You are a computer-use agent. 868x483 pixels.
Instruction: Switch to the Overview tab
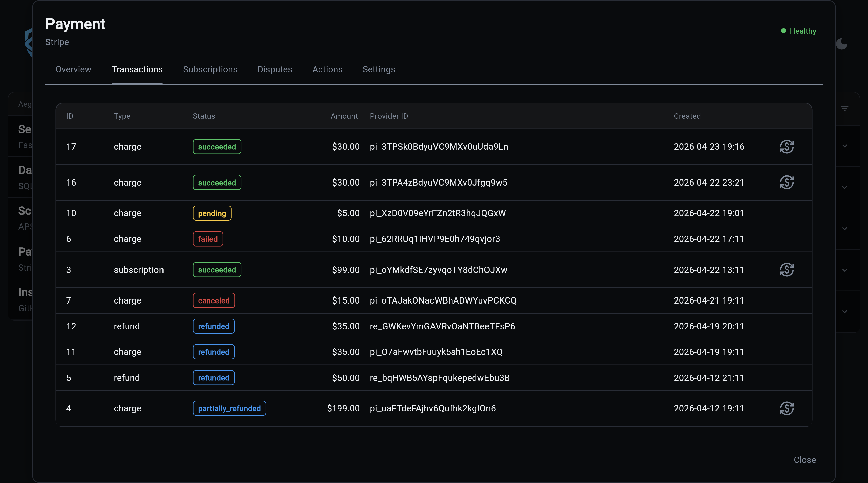click(x=73, y=69)
